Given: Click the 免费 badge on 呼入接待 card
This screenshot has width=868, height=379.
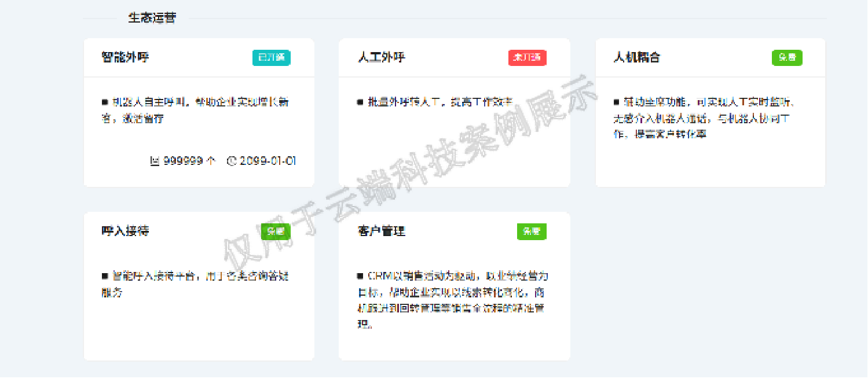Looking at the screenshot, I should [275, 231].
